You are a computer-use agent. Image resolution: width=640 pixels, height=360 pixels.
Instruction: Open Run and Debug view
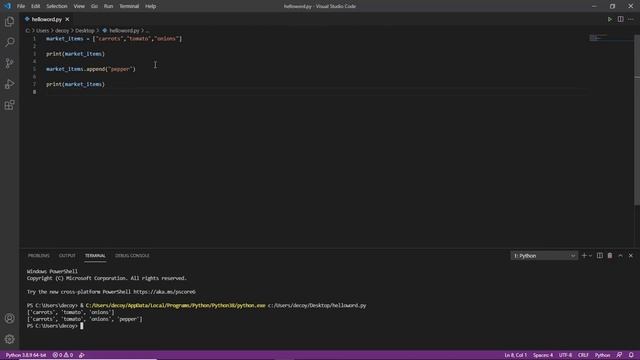coord(9,84)
